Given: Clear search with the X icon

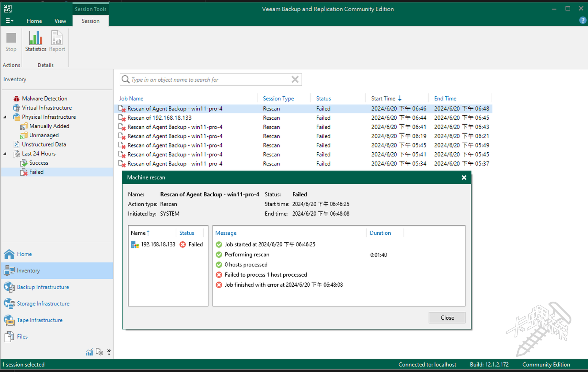Looking at the screenshot, I should point(295,80).
